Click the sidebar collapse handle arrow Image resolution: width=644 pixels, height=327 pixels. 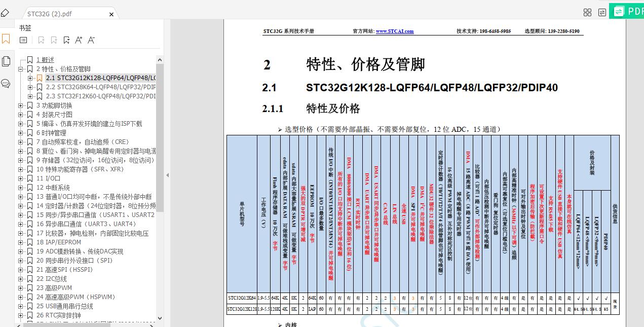[x=167, y=175]
